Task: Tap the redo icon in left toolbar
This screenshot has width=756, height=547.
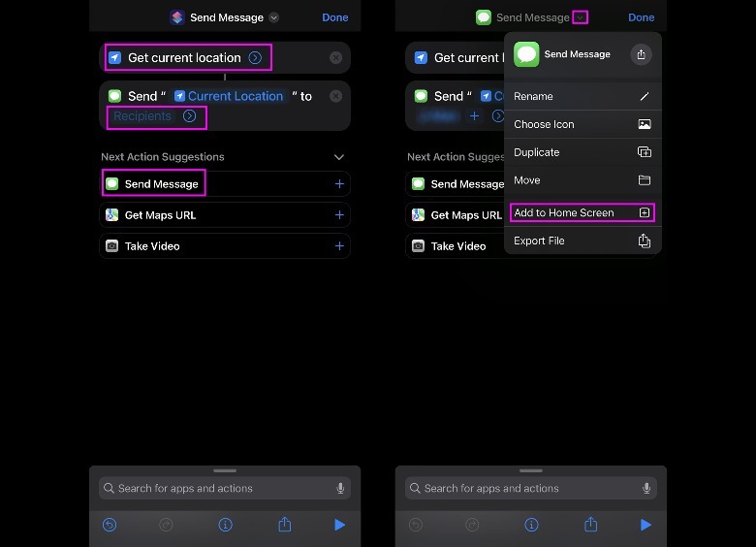Action: pos(166,525)
